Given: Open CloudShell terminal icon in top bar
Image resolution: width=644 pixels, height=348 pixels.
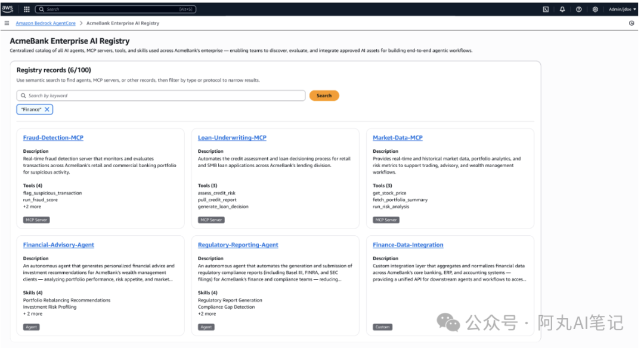Looking at the screenshot, I should click(546, 9).
